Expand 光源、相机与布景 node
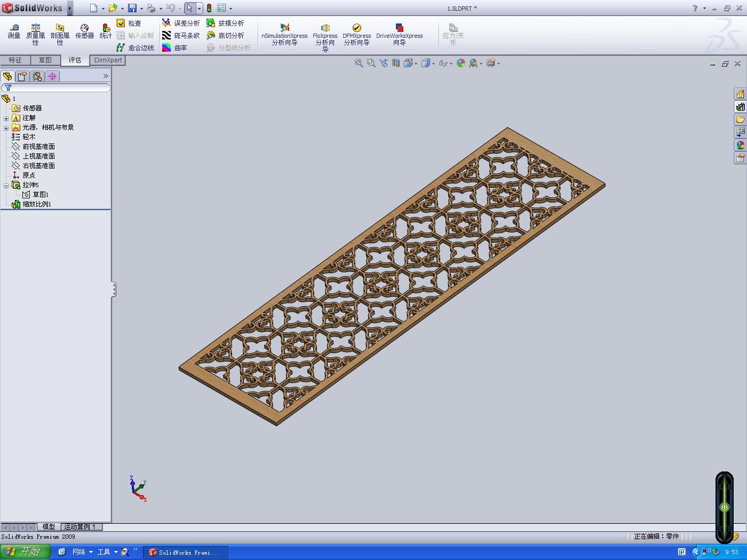The image size is (747, 560). pos(6,127)
